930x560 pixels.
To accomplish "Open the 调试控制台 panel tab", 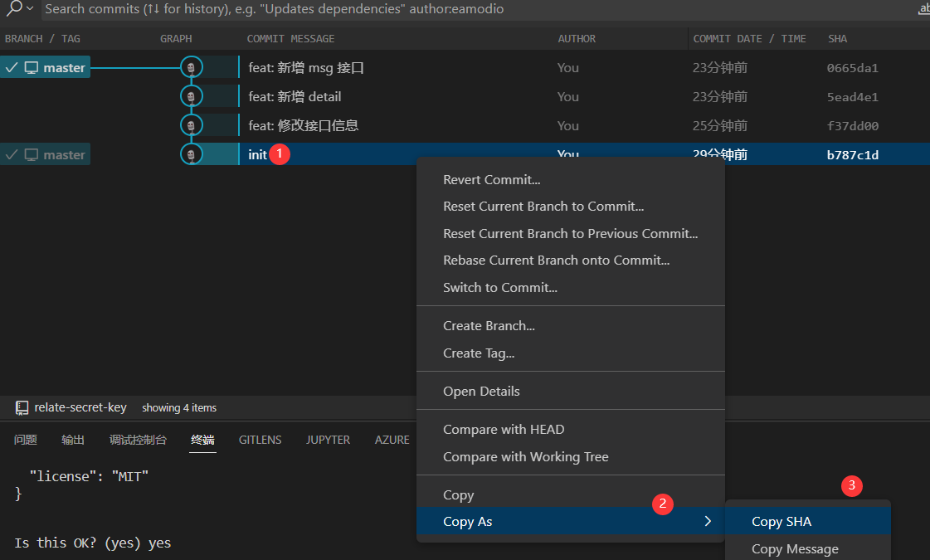I will [138, 440].
